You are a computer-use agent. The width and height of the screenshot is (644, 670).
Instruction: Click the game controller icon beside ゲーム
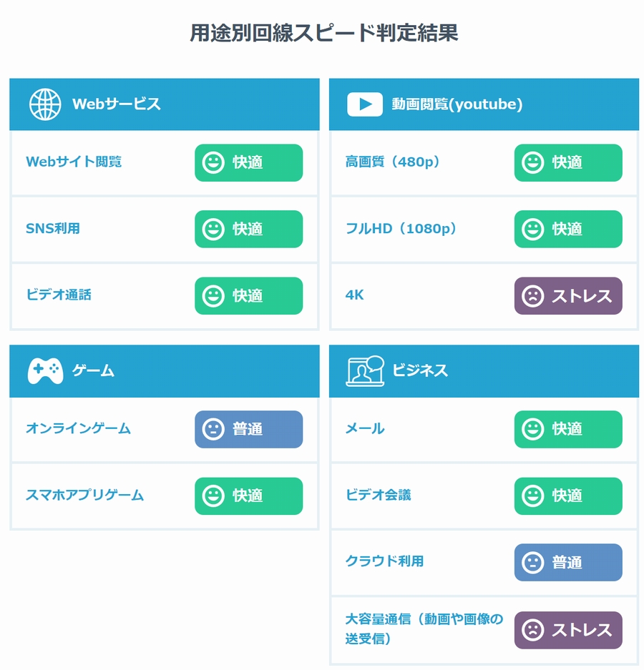coord(45,371)
